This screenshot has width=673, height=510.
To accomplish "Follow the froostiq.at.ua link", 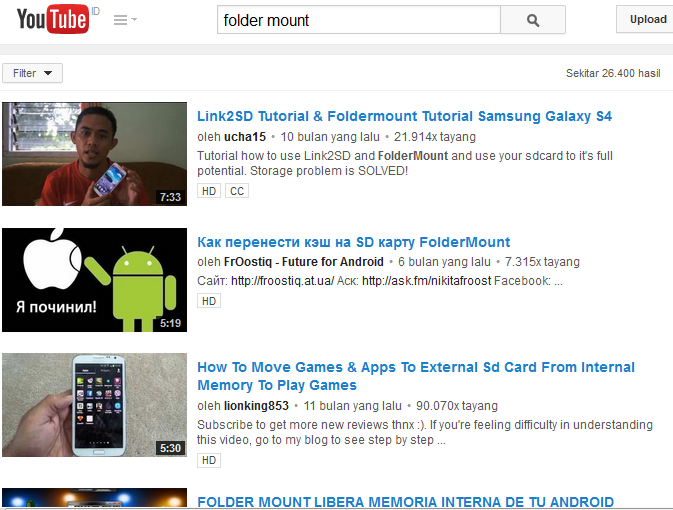I will [282, 281].
